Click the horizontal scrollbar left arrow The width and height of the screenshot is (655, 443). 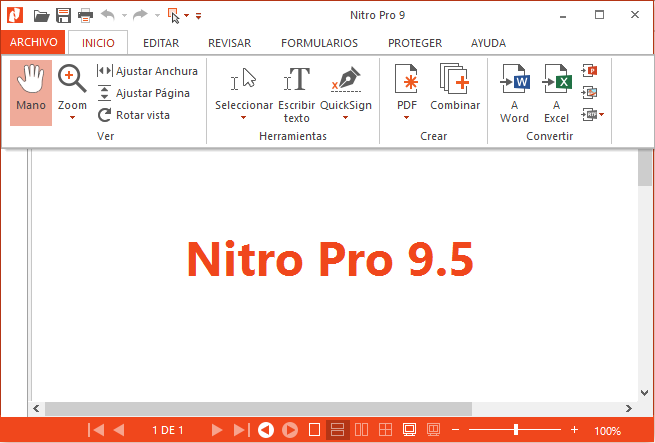pos(36,409)
